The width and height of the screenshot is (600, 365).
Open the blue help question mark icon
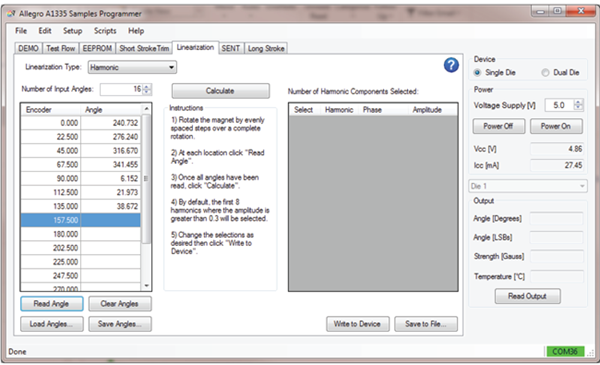pos(451,65)
